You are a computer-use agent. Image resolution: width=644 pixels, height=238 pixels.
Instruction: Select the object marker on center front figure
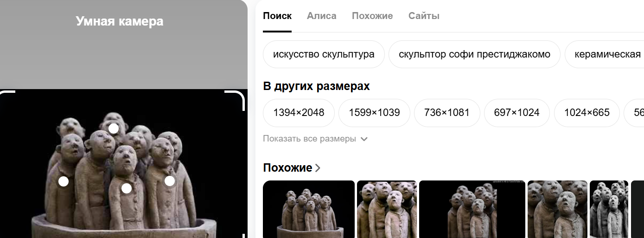click(x=127, y=188)
